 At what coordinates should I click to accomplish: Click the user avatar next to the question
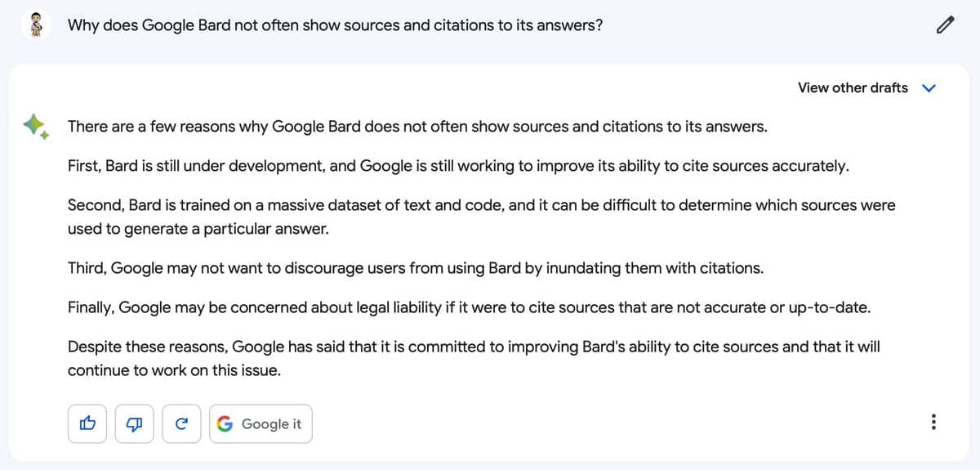point(36,25)
